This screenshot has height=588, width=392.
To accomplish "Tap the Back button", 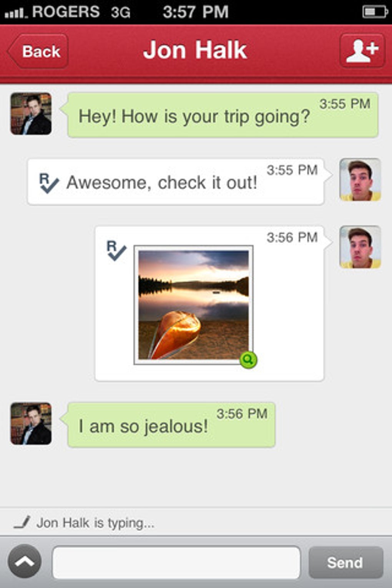I will 38,51.
